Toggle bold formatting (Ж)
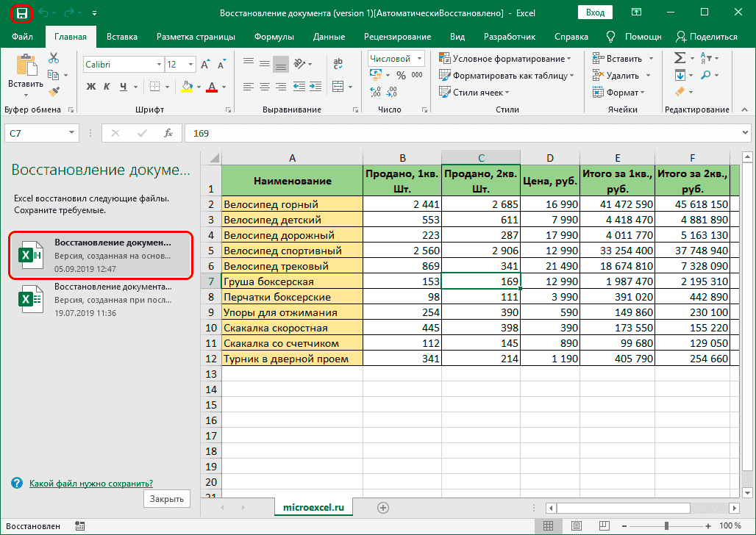 pyautogui.click(x=91, y=87)
